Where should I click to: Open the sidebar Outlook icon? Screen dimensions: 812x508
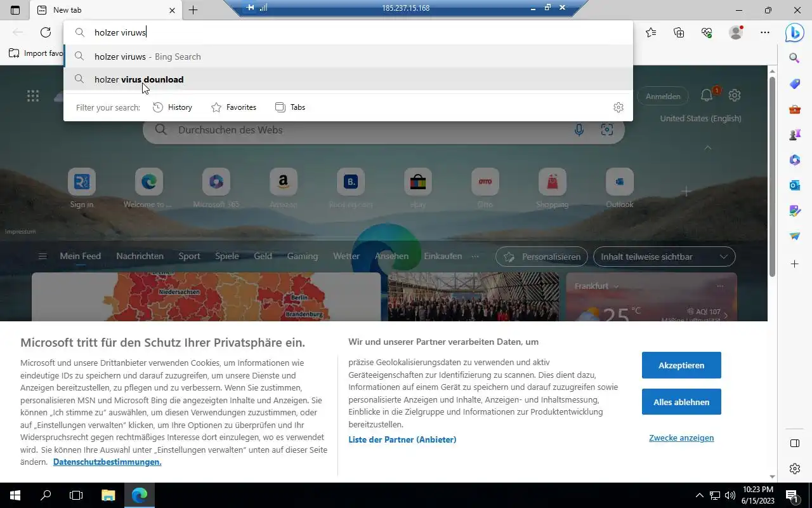[794, 185]
